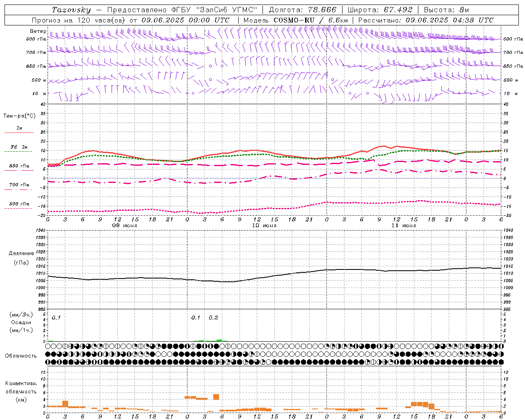This screenshot has width=525, height=420.
Task: Click the "Давление" pressure panel label
Action: [21, 253]
